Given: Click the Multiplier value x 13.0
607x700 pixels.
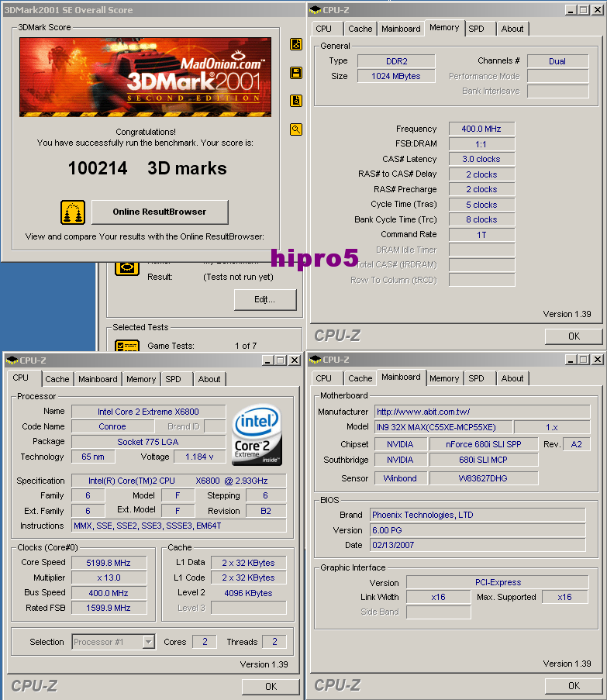Looking at the screenshot, I should coord(109,578).
